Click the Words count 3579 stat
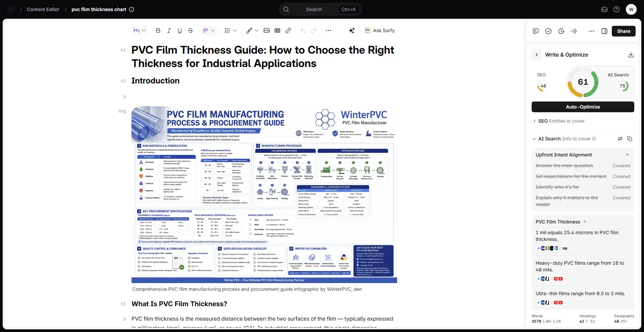This screenshot has height=332, width=644. tap(546, 319)
